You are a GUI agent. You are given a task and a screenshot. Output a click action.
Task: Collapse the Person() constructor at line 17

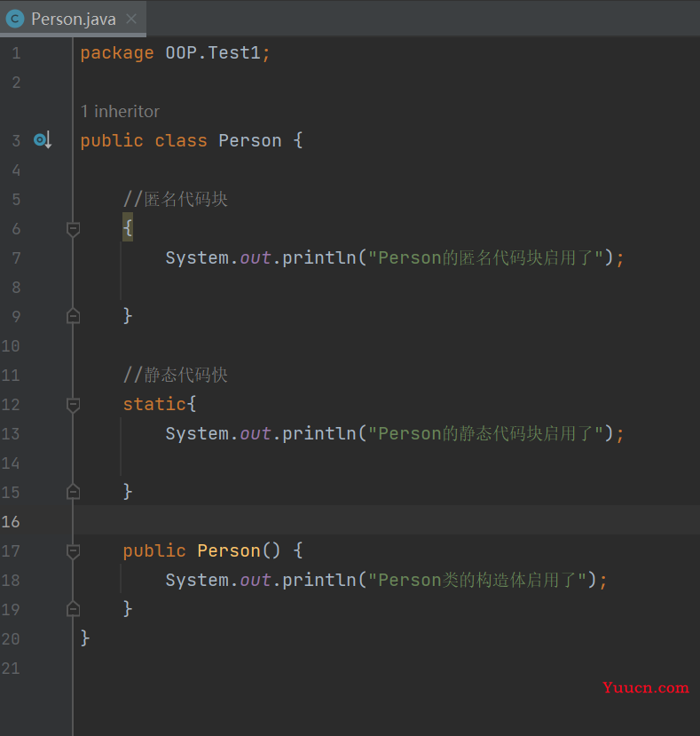pos(73,551)
